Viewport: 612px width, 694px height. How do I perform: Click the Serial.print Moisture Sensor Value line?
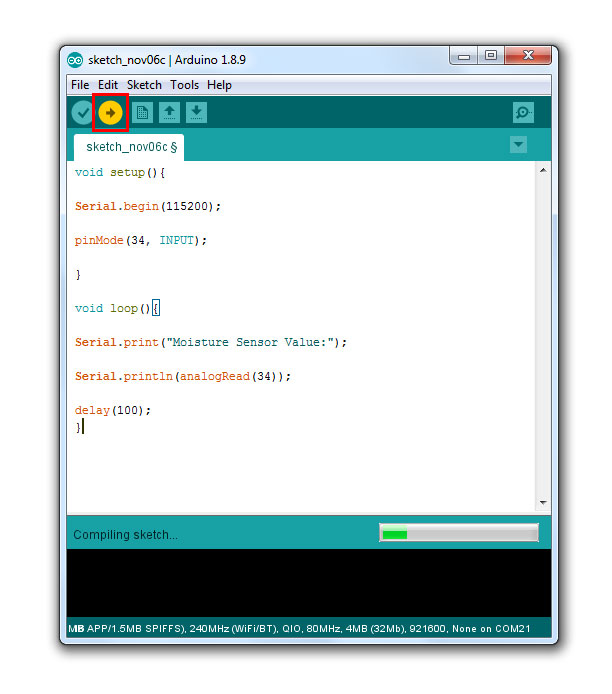[x=211, y=342]
